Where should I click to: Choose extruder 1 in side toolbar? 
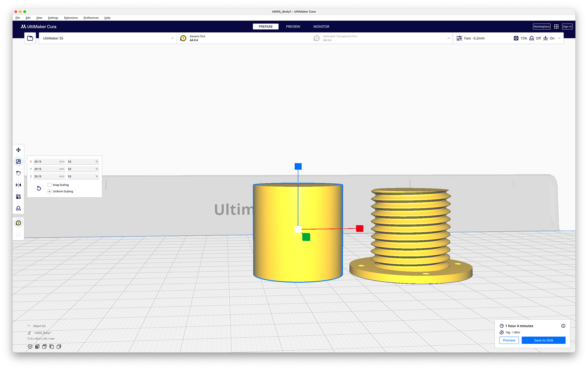pos(18,223)
